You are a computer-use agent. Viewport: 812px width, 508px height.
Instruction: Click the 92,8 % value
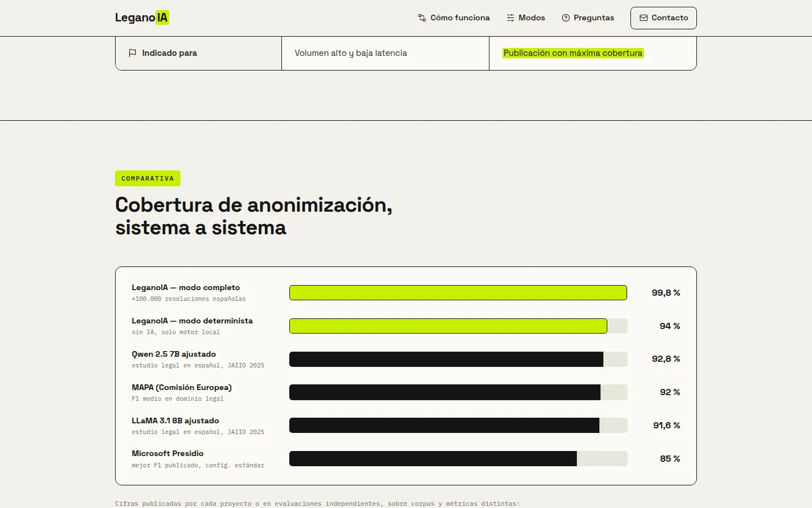point(666,359)
